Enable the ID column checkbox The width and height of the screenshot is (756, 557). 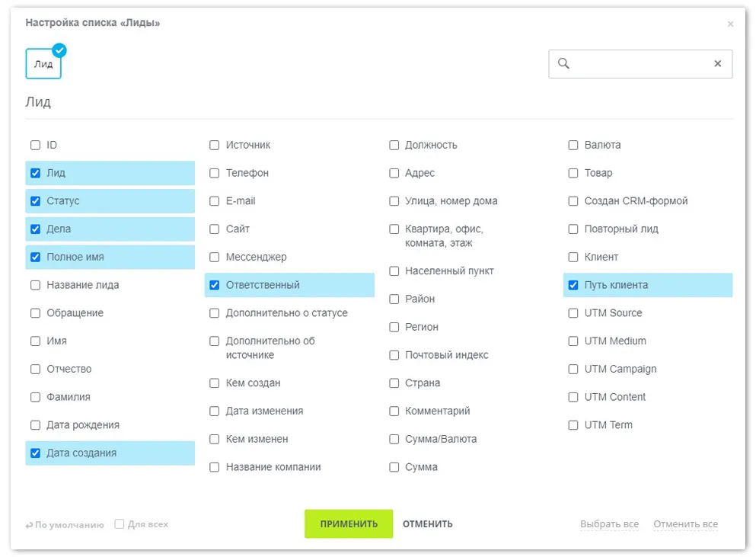[35, 145]
